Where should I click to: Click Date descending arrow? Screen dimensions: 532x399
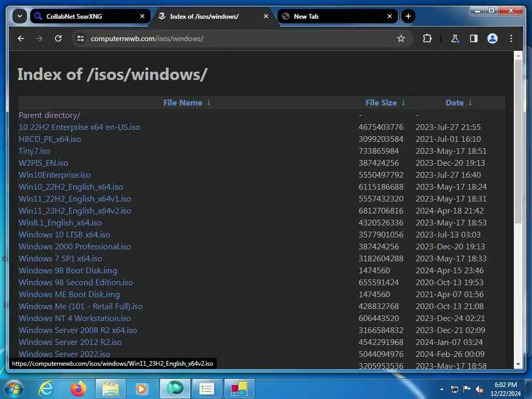pyautogui.click(x=470, y=103)
